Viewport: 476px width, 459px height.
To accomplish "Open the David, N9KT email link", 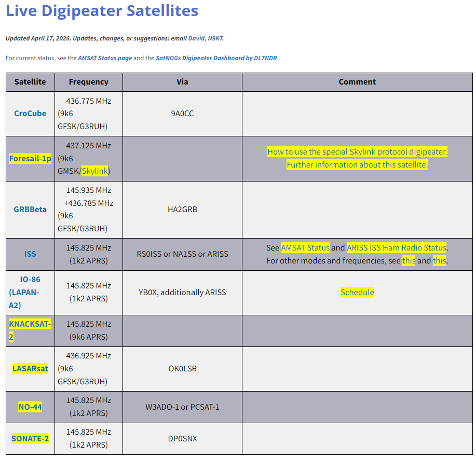I will (x=206, y=38).
